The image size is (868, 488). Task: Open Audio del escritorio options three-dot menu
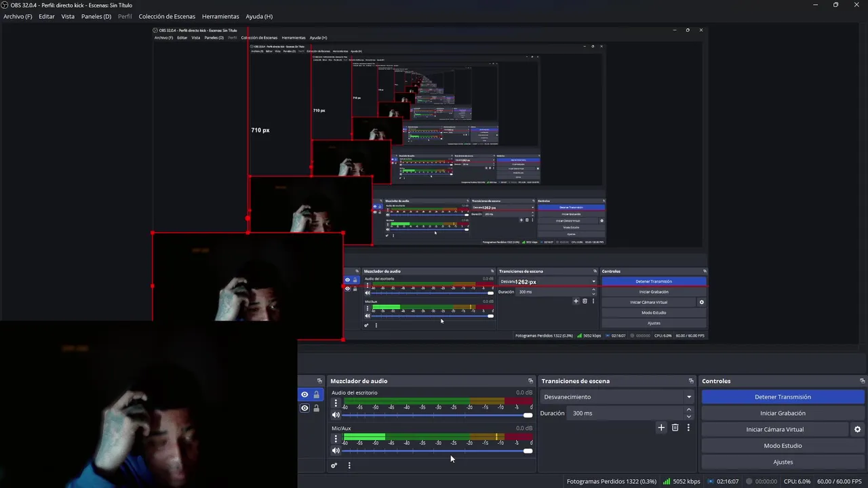point(336,403)
